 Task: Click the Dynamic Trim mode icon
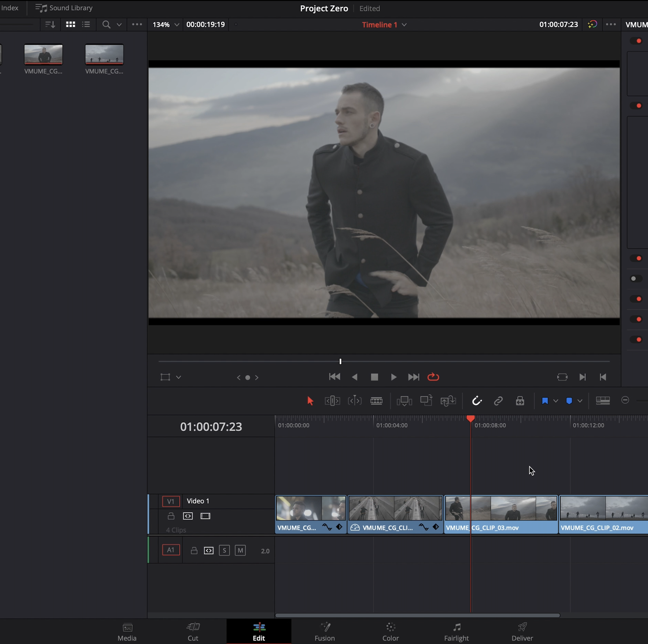click(x=354, y=401)
